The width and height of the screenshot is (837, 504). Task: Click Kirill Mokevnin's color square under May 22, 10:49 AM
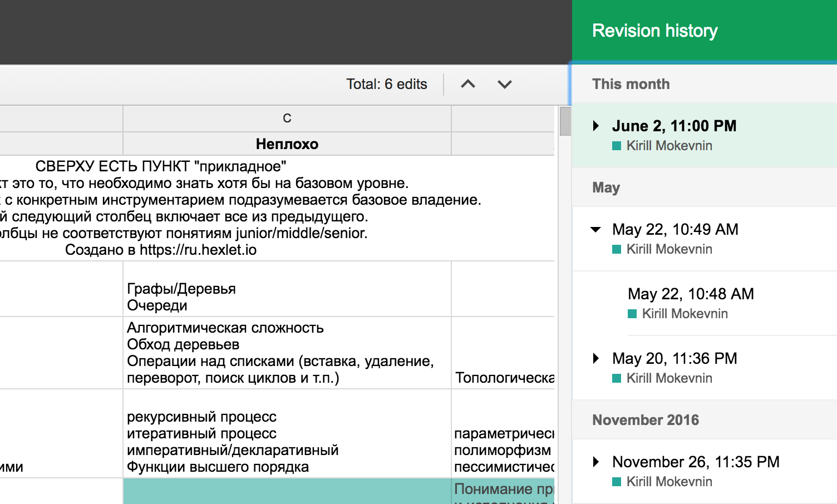click(x=617, y=249)
